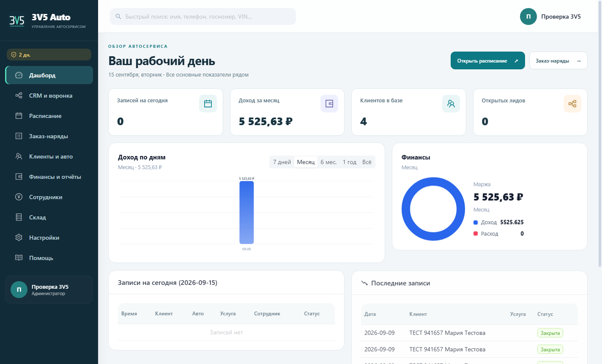Click the arrow icon in Открыть расписание button

coord(516,61)
